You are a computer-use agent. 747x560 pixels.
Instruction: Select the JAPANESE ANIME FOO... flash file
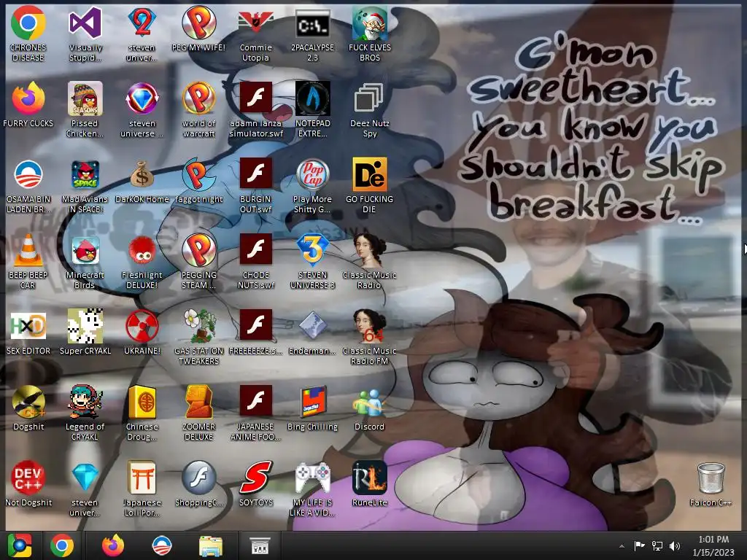pyautogui.click(x=256, y=402)
